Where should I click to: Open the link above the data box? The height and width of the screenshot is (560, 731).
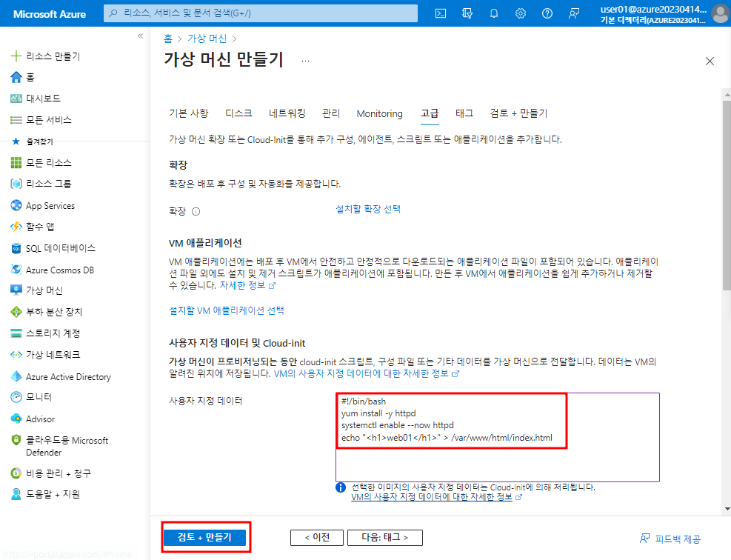point(367,373)
